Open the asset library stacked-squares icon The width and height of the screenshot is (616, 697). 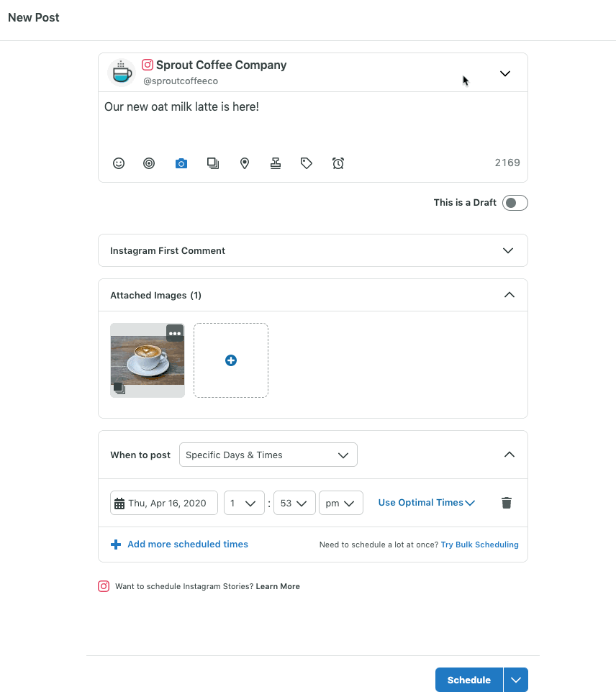tap(213, 163)
